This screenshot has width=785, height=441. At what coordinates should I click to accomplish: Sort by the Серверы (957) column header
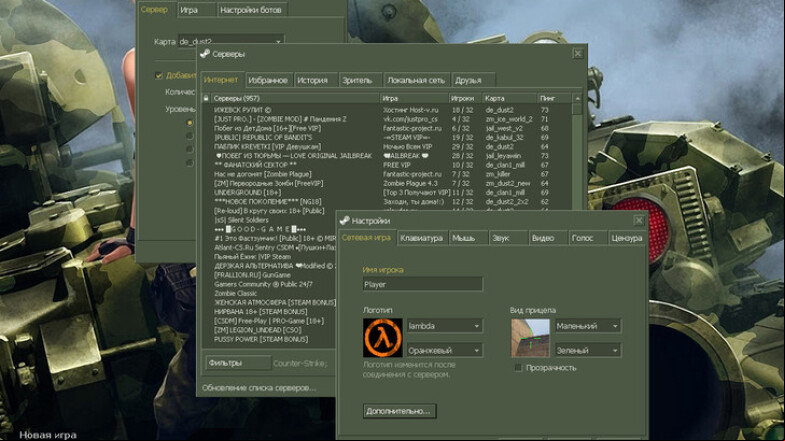(x=295, y=98)
